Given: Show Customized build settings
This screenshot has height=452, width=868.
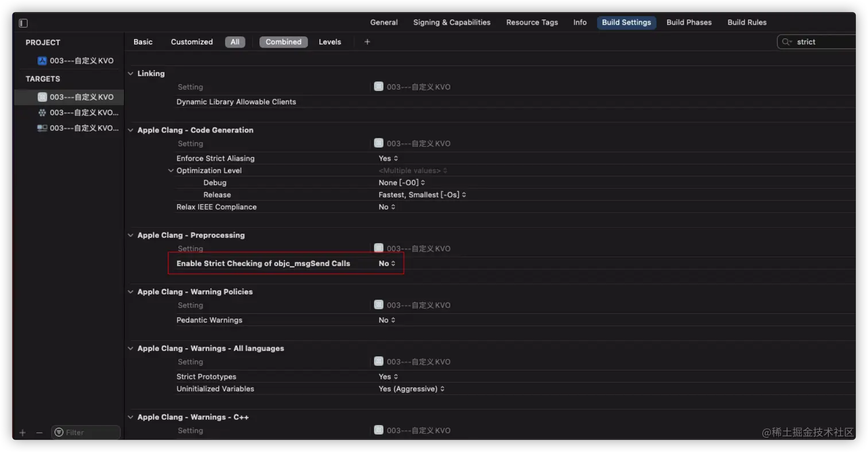Looking at the screenshot, I should [x=192, y=42].
